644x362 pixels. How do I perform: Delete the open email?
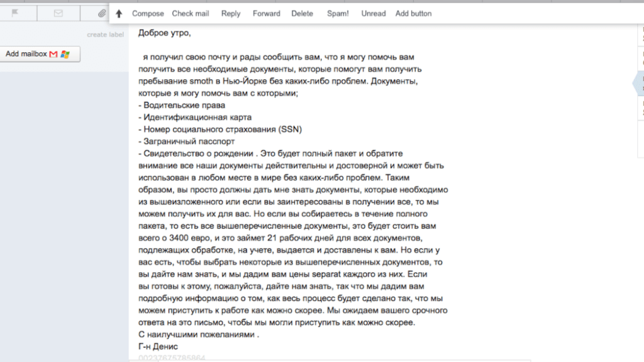point(302,13)
